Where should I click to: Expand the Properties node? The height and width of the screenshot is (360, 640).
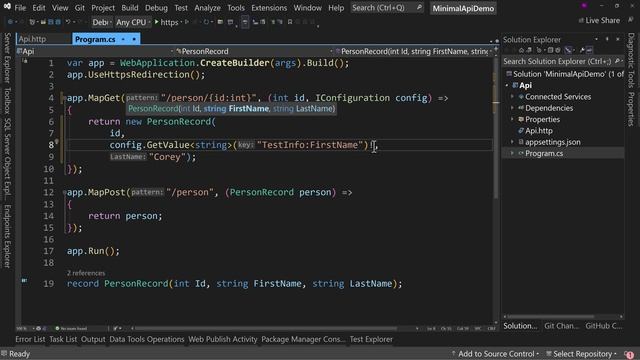[512, 119]
